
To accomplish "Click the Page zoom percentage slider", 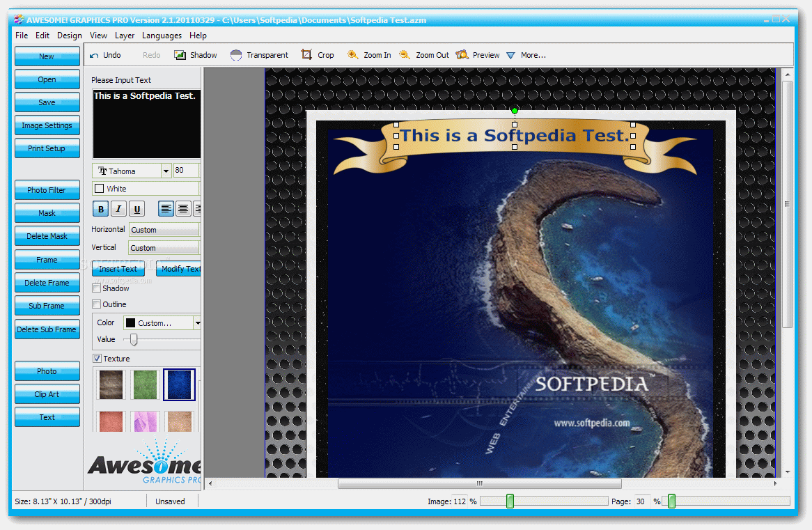I will [726, 501].
